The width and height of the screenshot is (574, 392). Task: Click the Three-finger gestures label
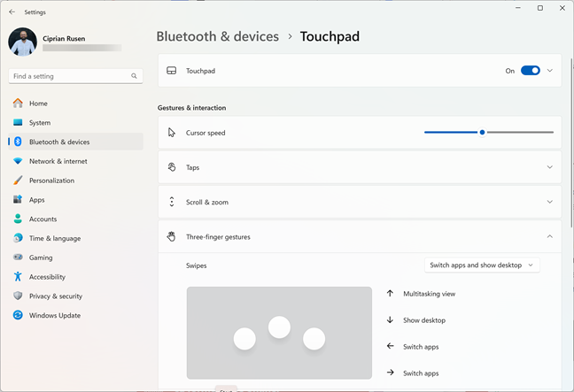point(218,237)
